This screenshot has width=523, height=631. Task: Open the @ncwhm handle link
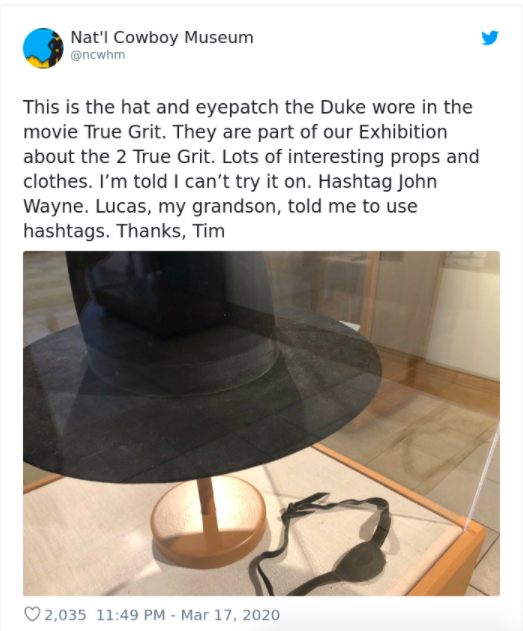(x=98, y=55)
